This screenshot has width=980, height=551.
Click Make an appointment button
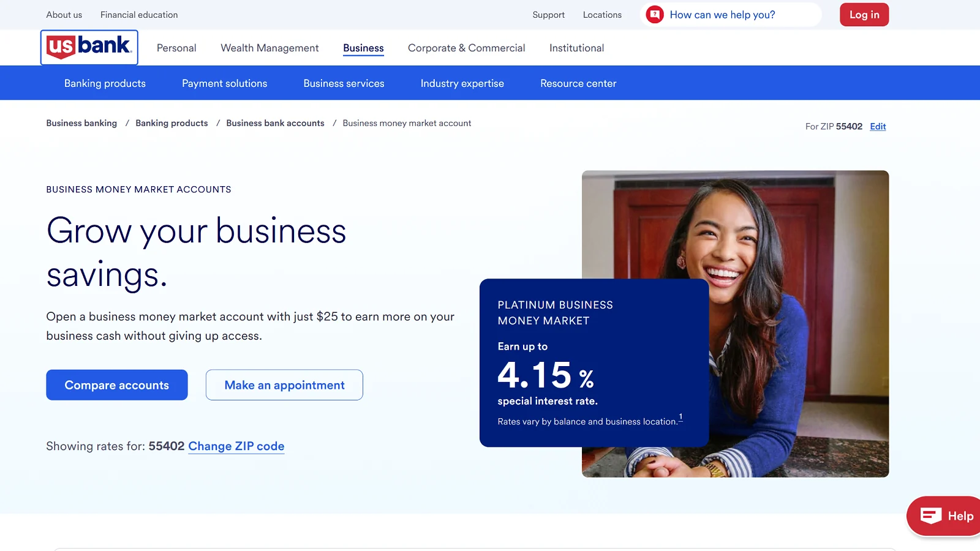(284, 385)
